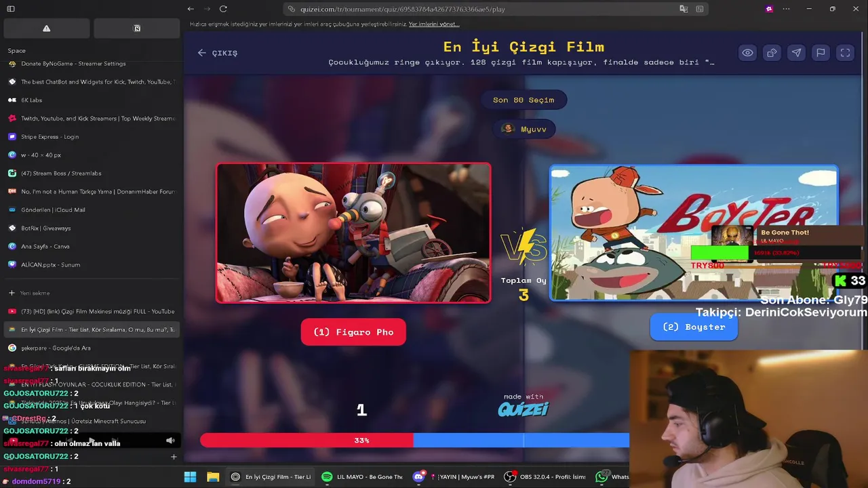Open browser taskbar item En İyi Çizgi Film

271,477
